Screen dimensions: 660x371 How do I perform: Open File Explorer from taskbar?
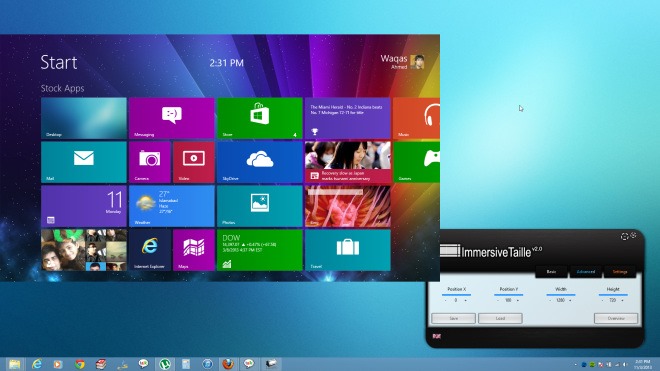click(15, 364)
